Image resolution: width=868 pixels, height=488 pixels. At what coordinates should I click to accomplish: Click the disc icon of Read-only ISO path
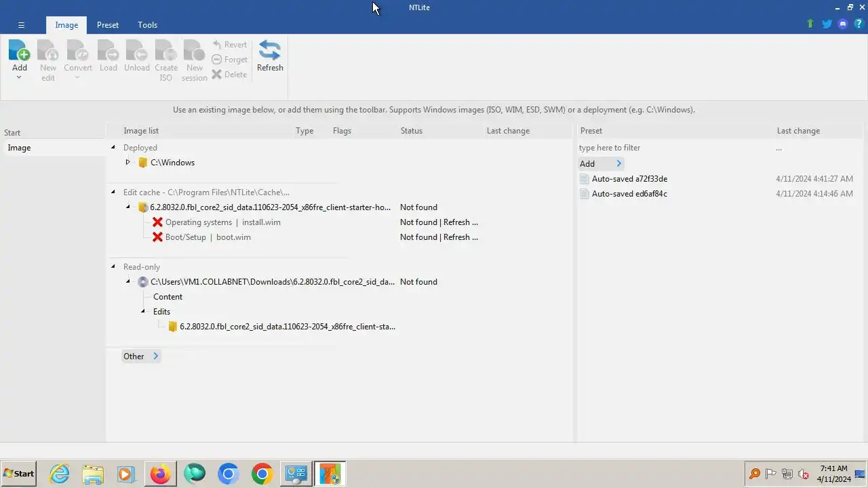[x=142, y=282]
